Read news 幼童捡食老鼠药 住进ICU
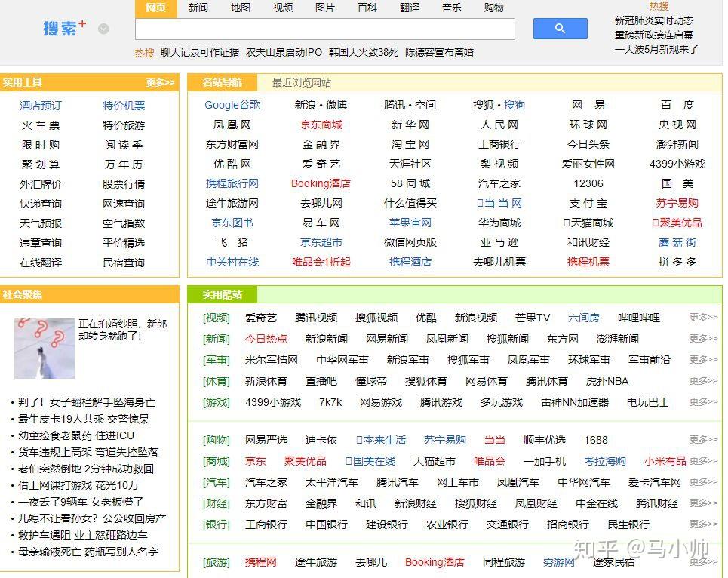 click(76, 435)
